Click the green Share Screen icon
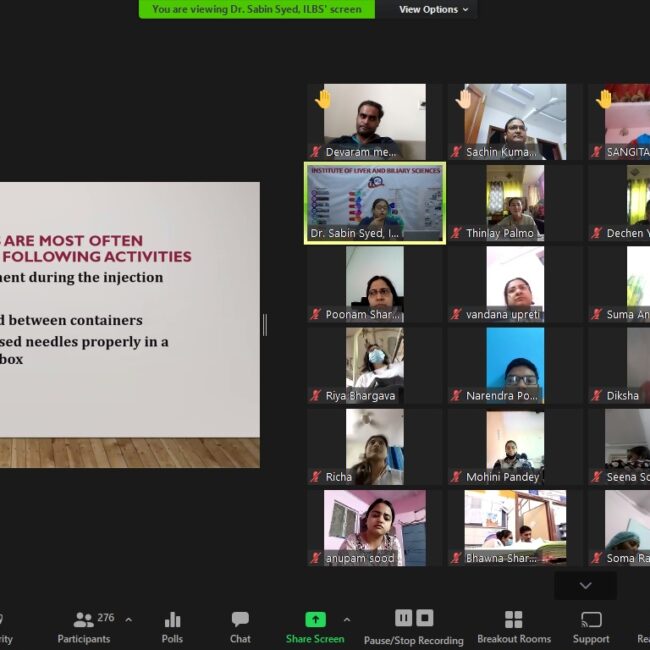 tap(315, 620)
